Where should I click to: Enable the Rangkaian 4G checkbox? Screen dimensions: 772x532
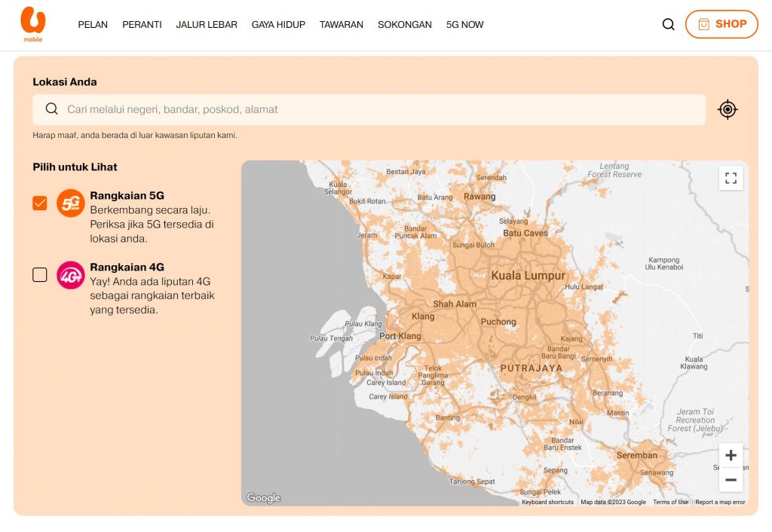pyautogui.click(x=40, y=274)
